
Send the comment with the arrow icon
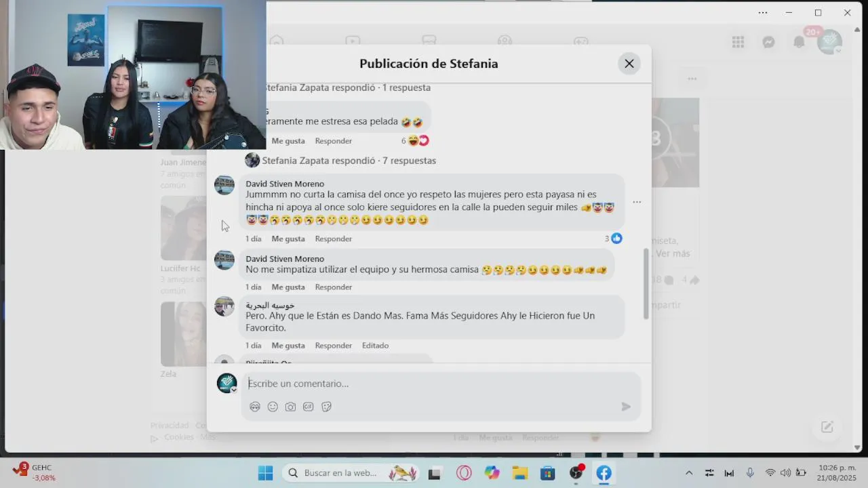[626, 407]
